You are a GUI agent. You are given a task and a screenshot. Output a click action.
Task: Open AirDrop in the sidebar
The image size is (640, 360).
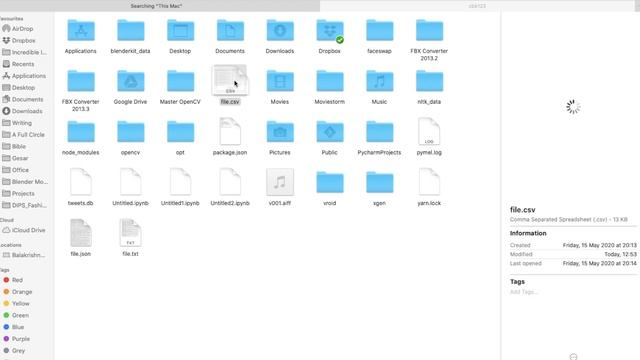pos(18,29)
